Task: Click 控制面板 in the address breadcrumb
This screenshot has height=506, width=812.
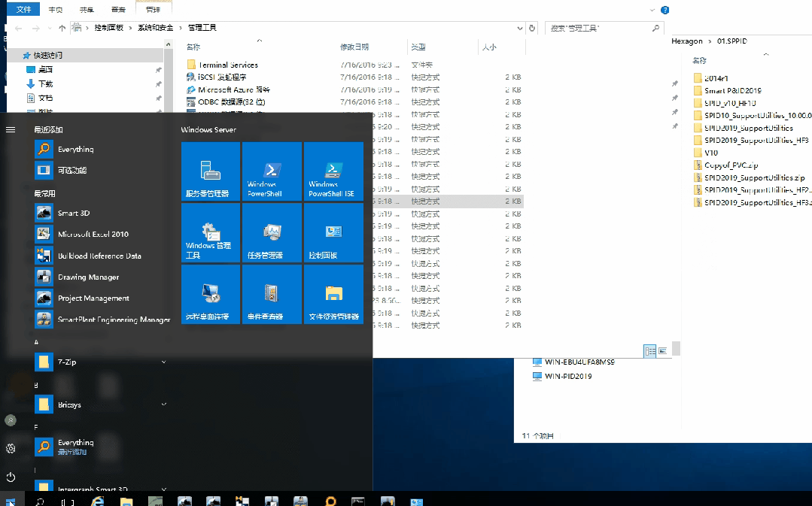Action: [x=109, y=28]
